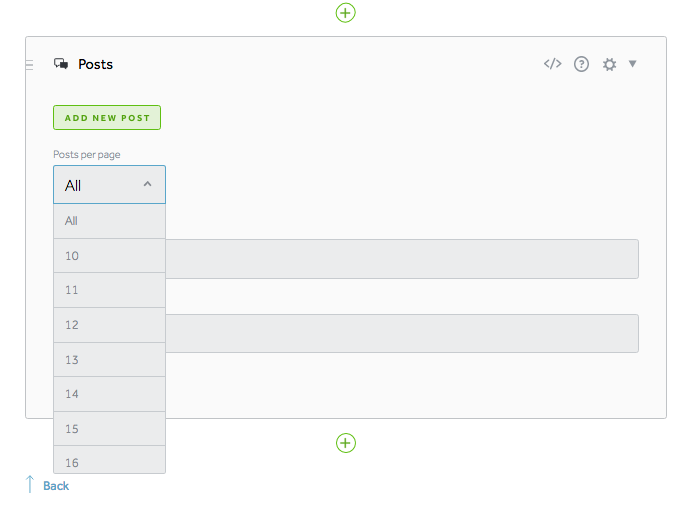Open the help question mark icon
The width and height of the screenshot is (694, 516).
[581, 64]
